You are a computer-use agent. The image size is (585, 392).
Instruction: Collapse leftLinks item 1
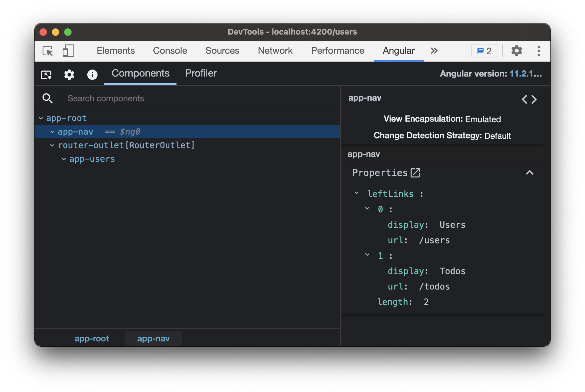coord(367,255)
